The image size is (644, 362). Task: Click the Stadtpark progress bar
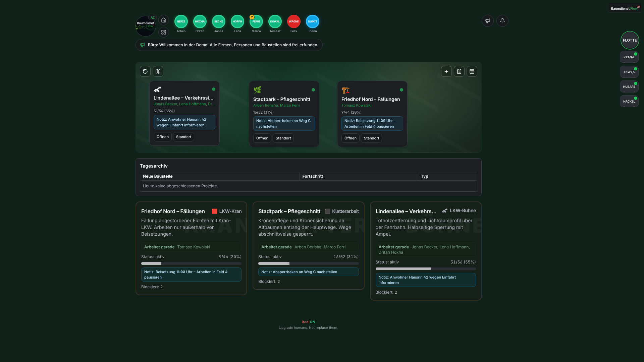[x=309, y=263]
